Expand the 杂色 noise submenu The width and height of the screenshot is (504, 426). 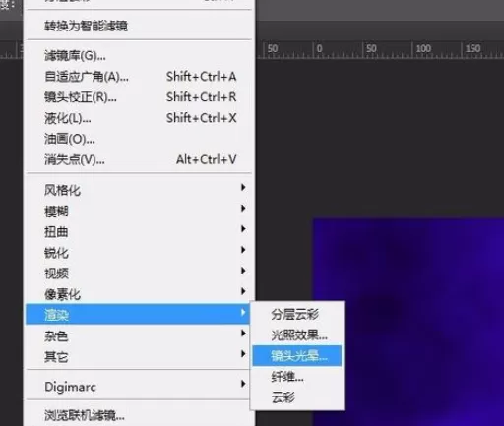(139, 335)
